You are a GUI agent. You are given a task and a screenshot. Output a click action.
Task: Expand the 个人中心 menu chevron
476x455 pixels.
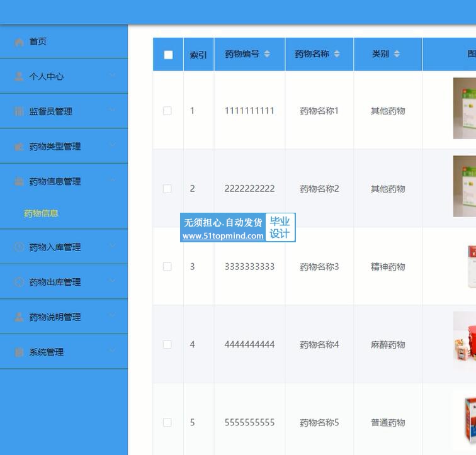pyautogui.click(x=112, y=75)
